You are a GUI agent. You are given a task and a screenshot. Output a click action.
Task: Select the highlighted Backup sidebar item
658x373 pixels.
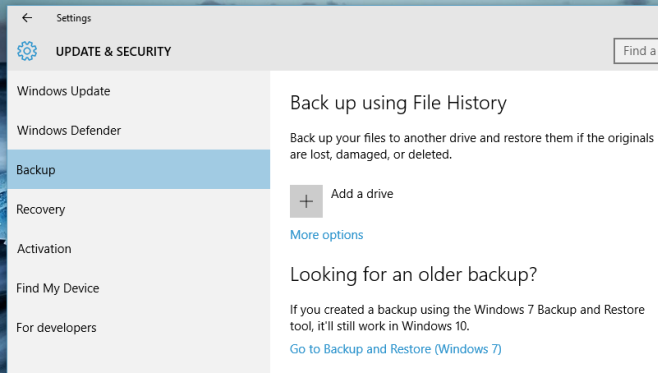[x=138, y=170]
